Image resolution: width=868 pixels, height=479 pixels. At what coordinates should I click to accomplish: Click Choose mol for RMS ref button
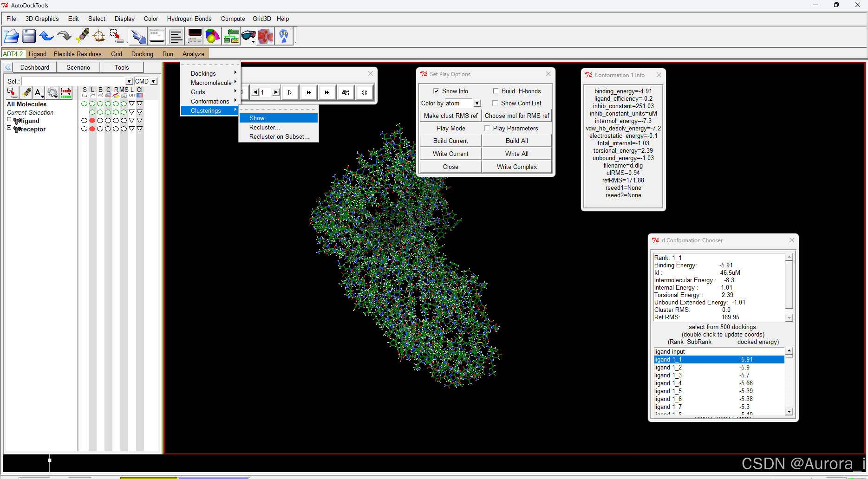(x=516, y=116)
